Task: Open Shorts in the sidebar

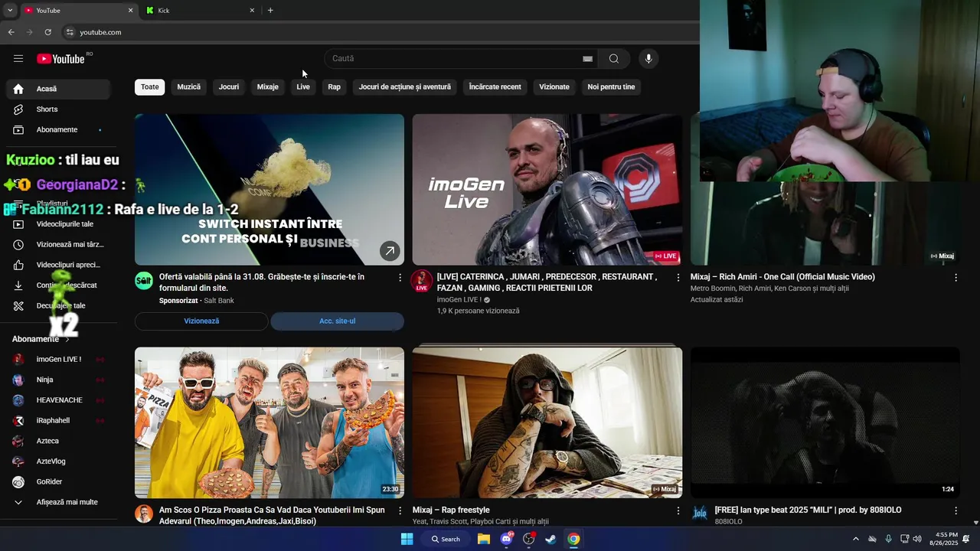Action: (x=58, y=109)
